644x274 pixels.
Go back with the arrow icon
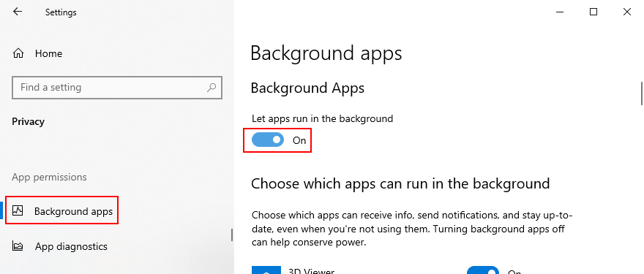click(x=18, y=12)
